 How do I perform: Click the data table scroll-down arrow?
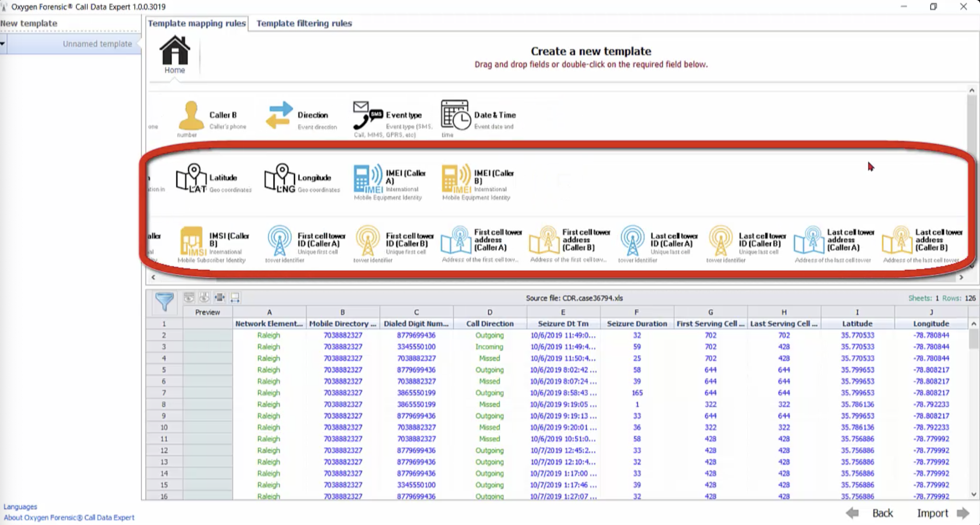(x=973, y=495)
